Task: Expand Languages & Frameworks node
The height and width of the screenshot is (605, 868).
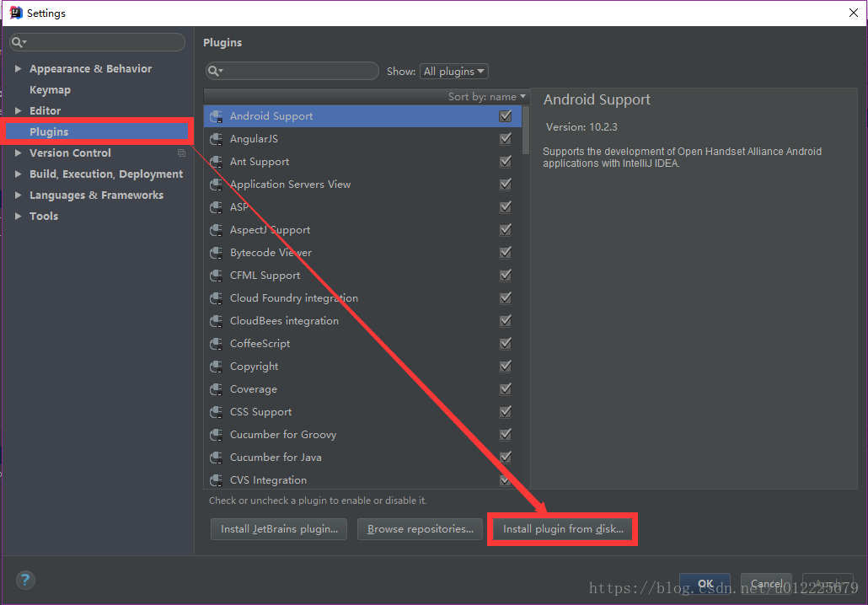Action: pyautogui.click(x=18, y=195)
